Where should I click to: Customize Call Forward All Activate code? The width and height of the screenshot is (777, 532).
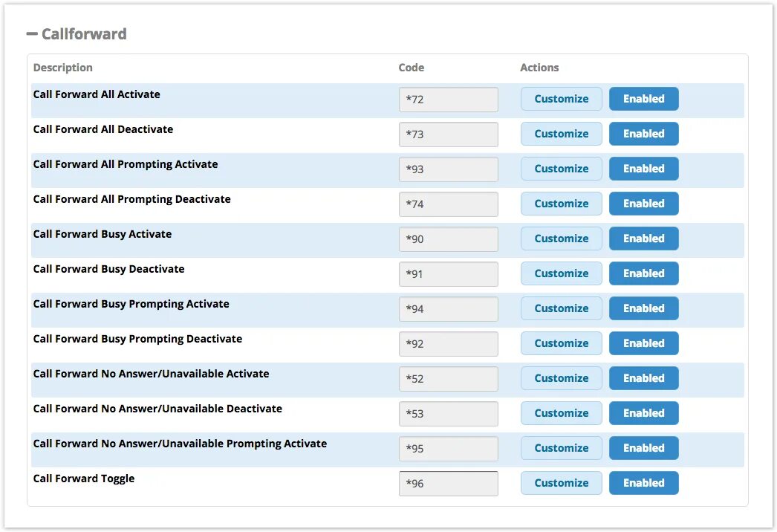point(561,99)
